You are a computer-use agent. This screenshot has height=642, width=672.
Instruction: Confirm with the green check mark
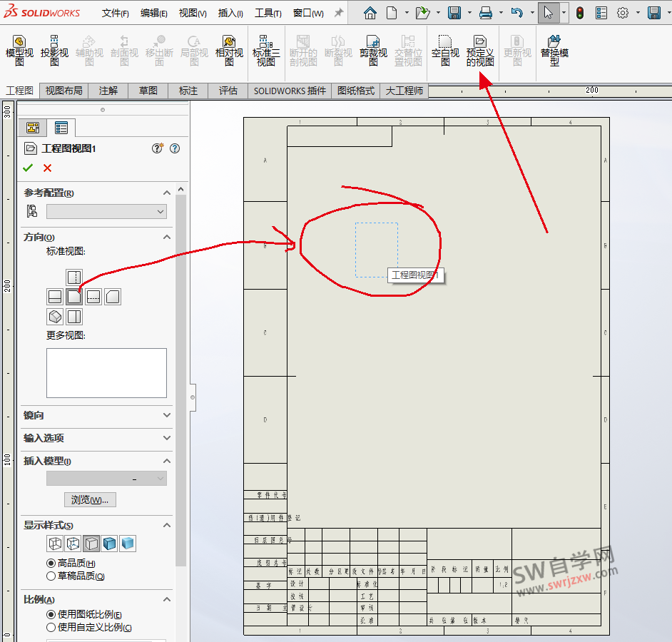[x=28, y=168]
